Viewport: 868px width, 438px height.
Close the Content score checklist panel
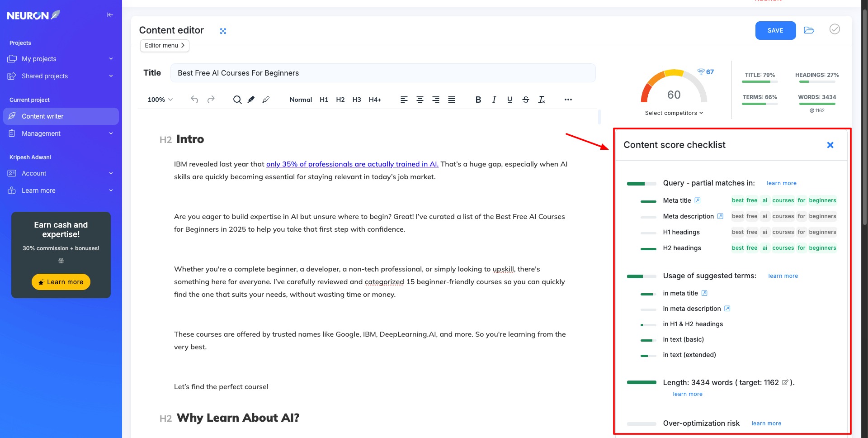click(x=830, y=145)
